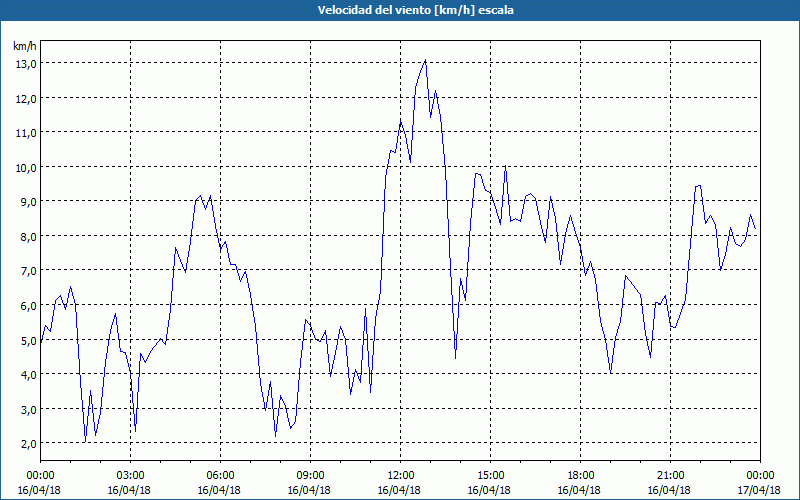This screenshot has height=500, width=800.
Task: Click the 8,0 y-axis value
Action: (29, 236)
